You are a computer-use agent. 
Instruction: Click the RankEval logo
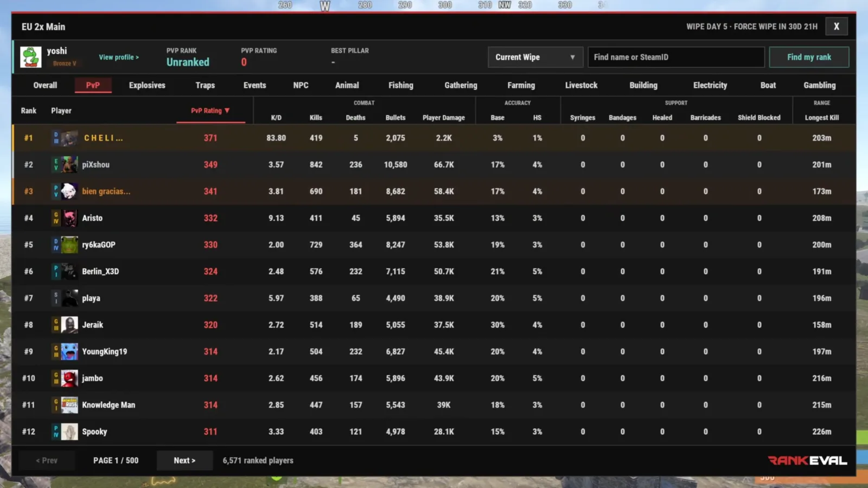click(x=807, y=460)
